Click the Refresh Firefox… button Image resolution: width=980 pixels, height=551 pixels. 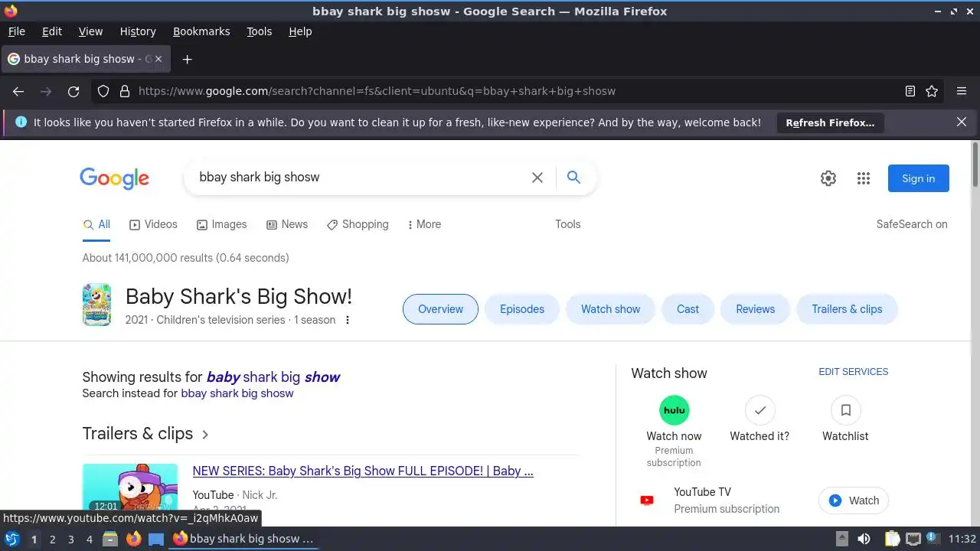pyautogui.click(x=830, y=122)
